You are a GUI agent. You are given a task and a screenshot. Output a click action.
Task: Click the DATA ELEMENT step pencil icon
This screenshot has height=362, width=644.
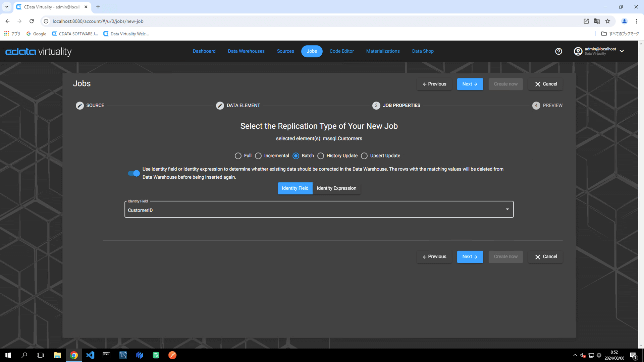pyautogui.click(x=220, y=106)
